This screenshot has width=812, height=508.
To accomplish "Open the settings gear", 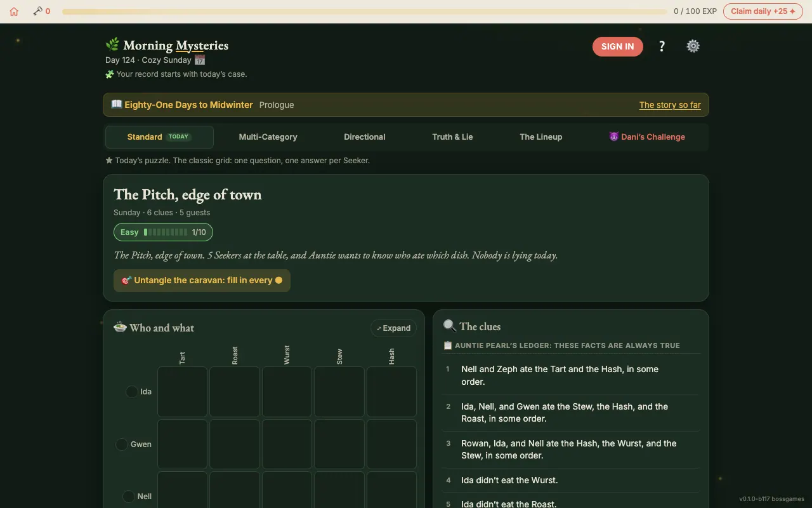I will 693,46.
